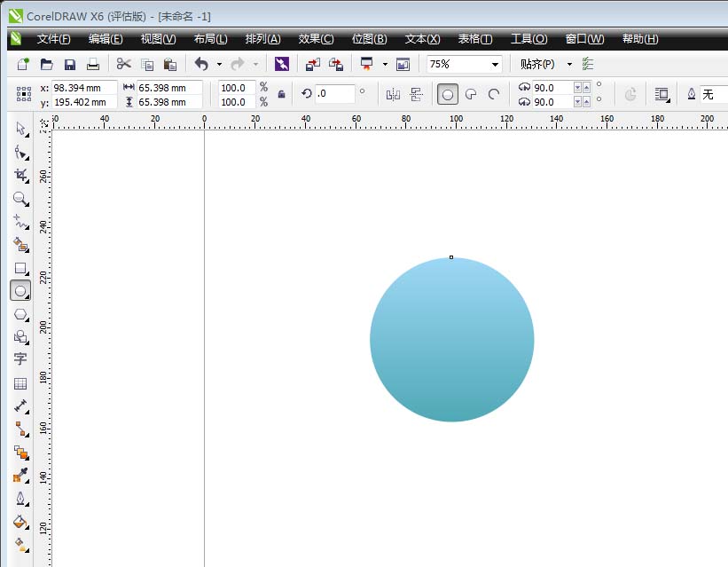The width and height of the screenshot is (728, 567).
Task: Select the Color Eyedropper tool
Action: point(20,476)
